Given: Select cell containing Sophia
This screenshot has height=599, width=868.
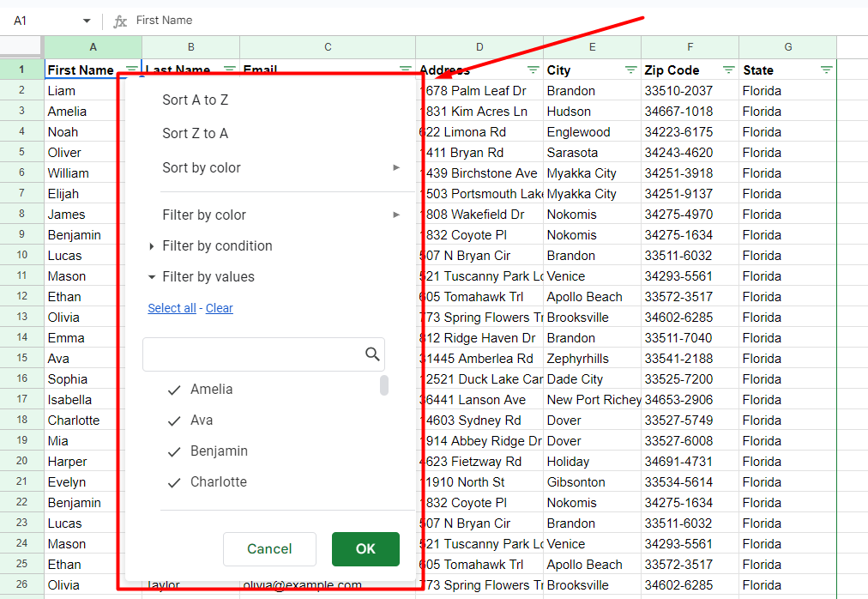Looking at the screenshot, I should (x=81, y=379).
